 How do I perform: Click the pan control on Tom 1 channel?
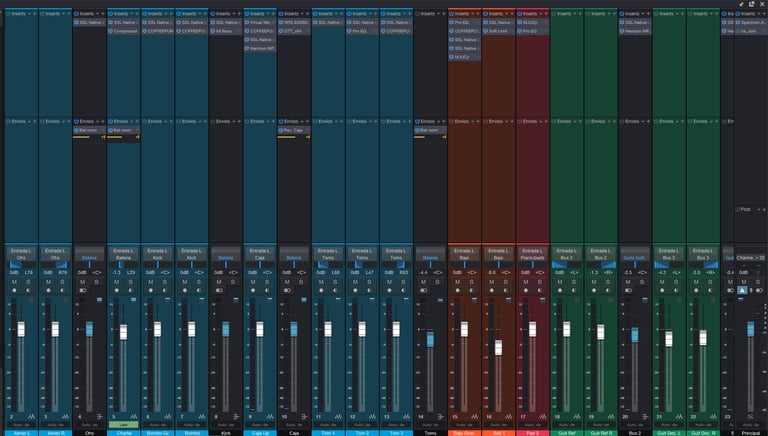point(328,265)
